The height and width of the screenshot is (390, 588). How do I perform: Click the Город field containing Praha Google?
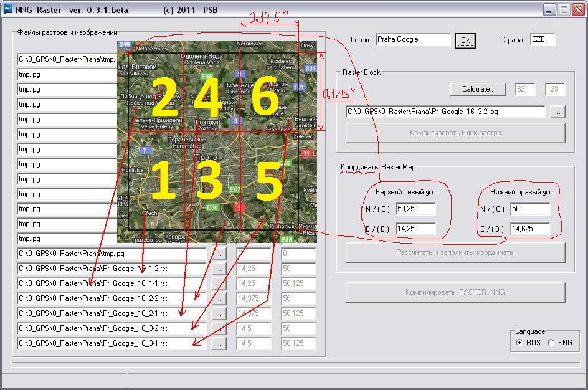tap(412, 39)
